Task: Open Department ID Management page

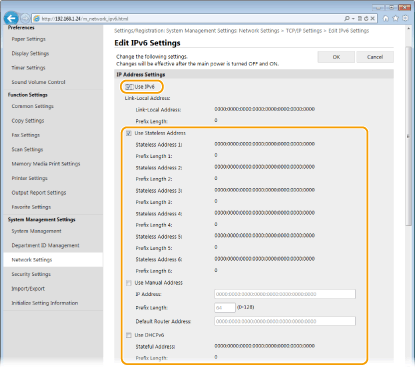Action: pos(45,245)
